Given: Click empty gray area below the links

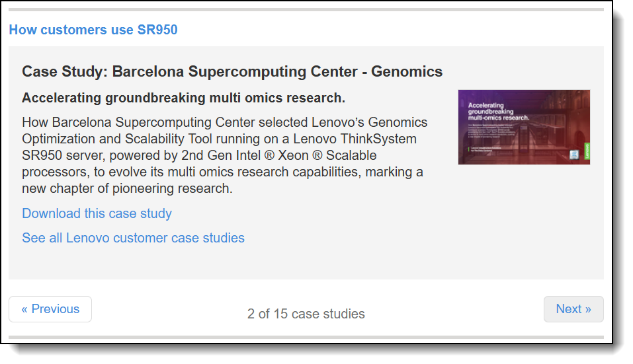Looking at the screenshot, I should click(x=306, y=263).
